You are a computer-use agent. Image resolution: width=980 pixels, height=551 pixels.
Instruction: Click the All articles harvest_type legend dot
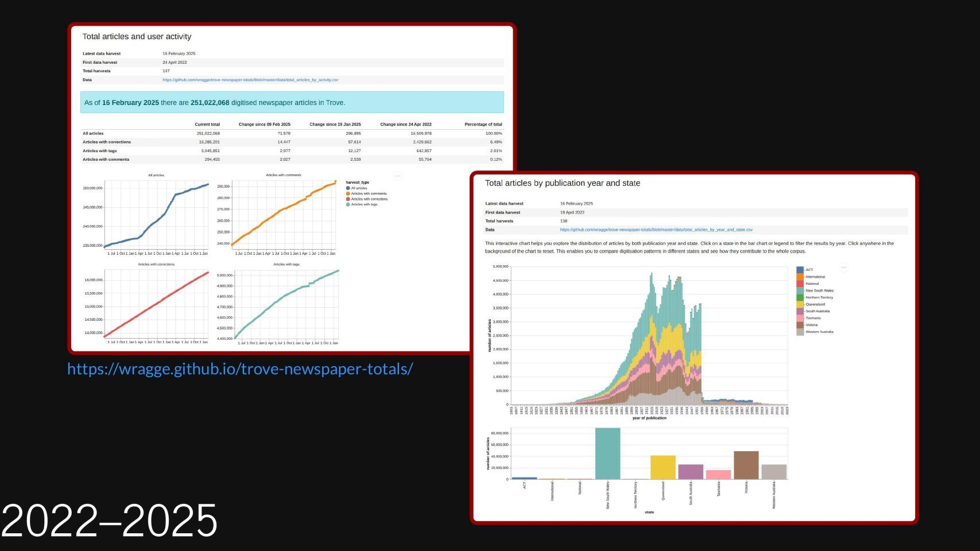click(348, 188)
